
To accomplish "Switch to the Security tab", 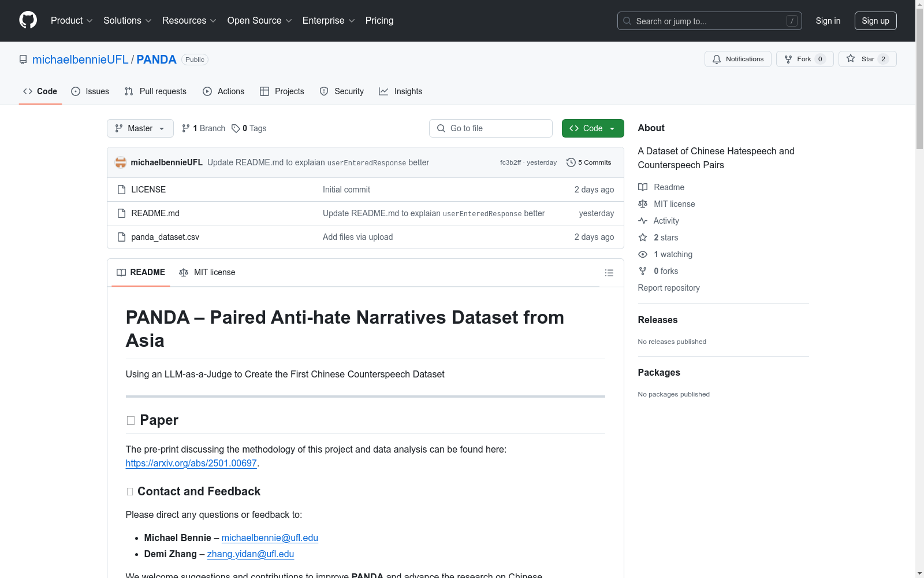I will [342, 91].
